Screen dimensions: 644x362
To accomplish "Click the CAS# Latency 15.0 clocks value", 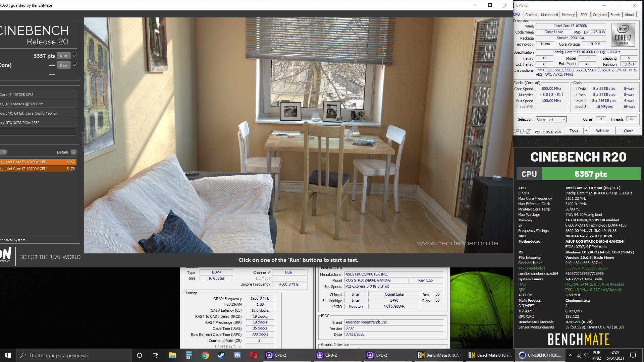I will pos(260,310).
